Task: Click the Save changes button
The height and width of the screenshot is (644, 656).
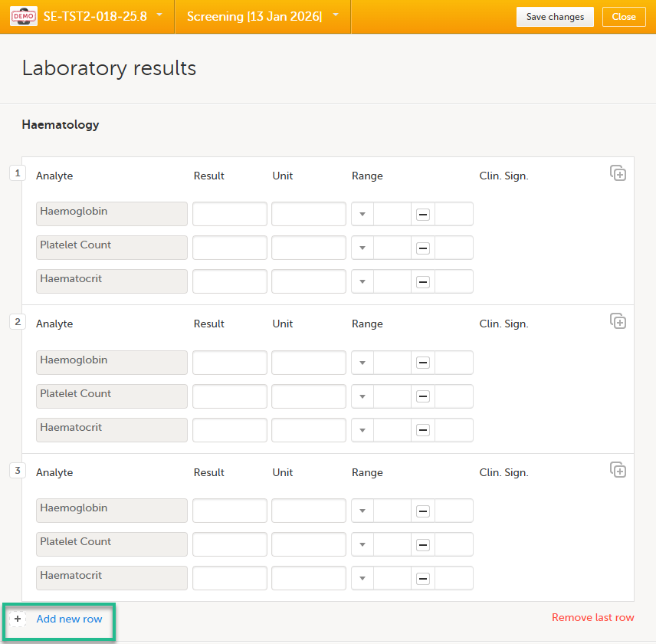Action: [555, 17]
